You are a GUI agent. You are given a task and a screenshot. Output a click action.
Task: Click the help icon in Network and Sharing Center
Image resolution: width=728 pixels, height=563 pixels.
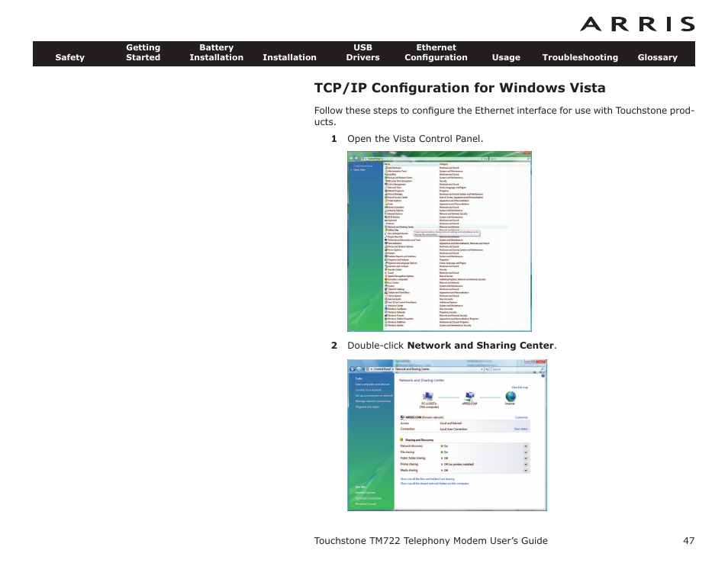543,375
